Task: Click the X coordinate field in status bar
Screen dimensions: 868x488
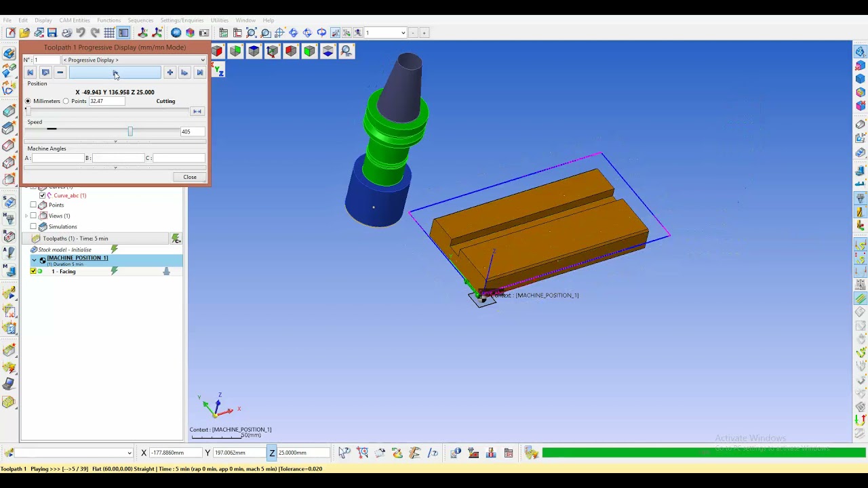Action: click(x=176, y=453)
